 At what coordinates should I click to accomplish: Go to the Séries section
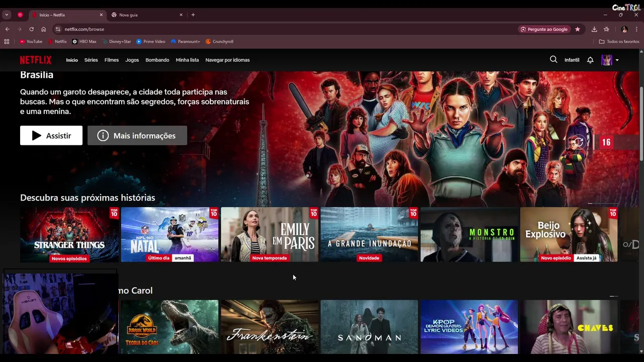(x=91, y=60)
